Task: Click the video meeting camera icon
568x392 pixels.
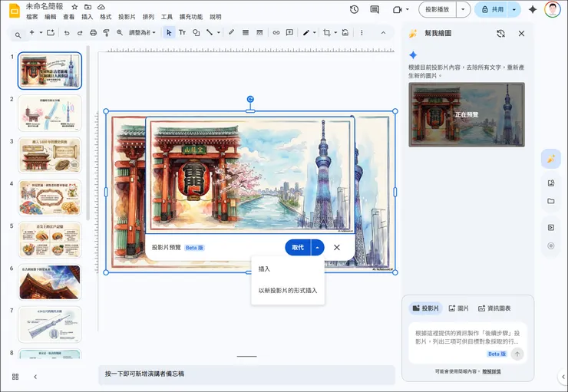Action: click(x=398, y=10)
